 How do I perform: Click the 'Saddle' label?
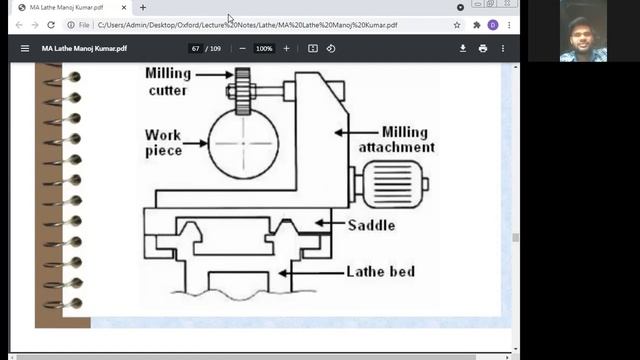[x=371, y=225]
